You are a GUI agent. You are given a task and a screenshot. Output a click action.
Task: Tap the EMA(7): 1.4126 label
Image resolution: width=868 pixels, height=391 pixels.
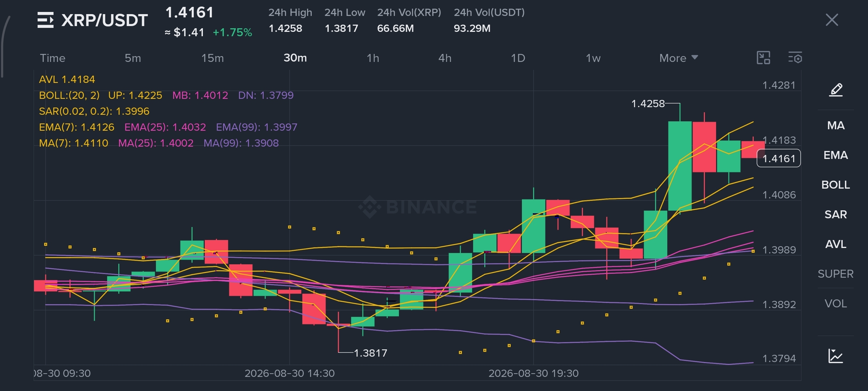[x=77, y=127]
